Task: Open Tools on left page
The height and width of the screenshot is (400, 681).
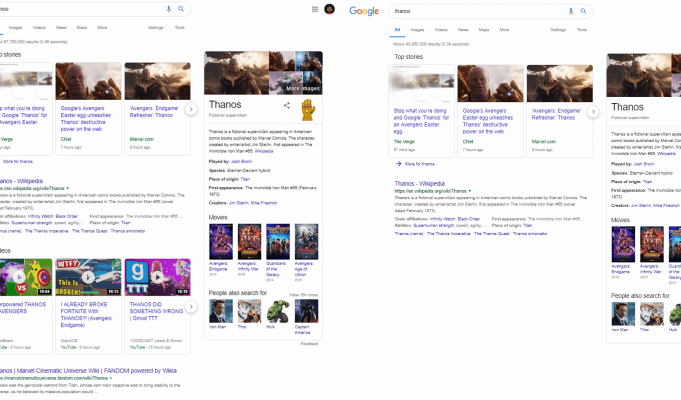Action: [x=179, y=27]
